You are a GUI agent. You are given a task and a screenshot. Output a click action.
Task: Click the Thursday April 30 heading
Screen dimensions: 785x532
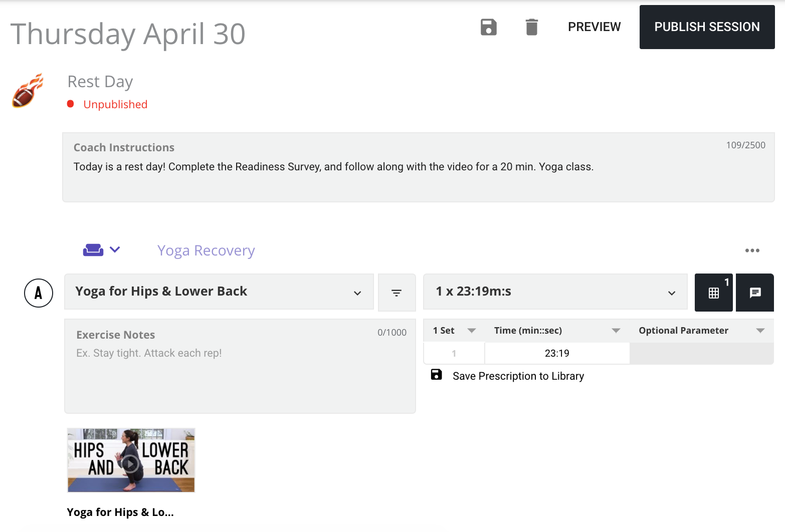(128, 34)
